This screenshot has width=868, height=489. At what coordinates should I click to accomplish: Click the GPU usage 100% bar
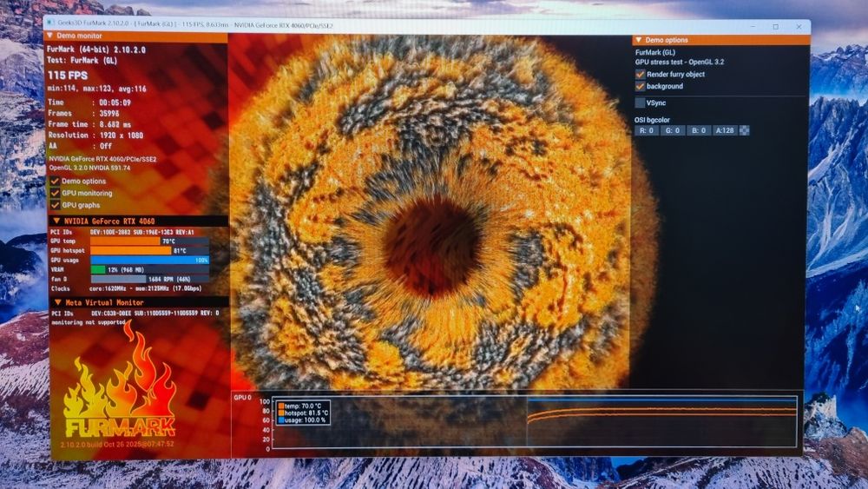click(x=149, y=260)
